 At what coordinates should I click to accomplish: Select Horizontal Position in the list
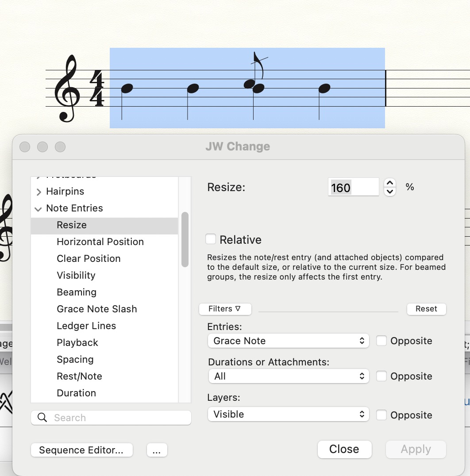pos(100,242)
